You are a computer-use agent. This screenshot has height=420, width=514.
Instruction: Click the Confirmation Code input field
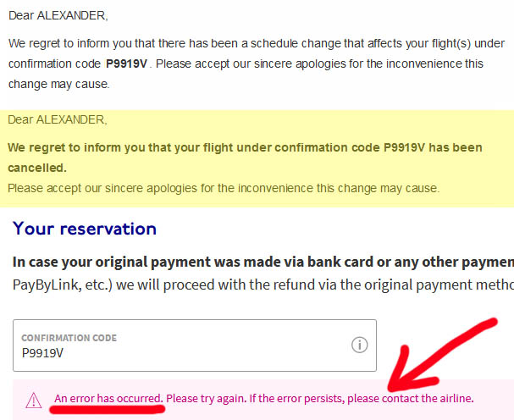pyautogui.click(x=195, y=345)
